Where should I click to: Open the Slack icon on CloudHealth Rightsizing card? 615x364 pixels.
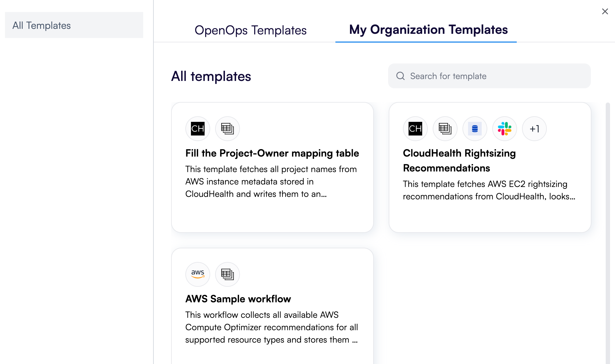point(504,129)
